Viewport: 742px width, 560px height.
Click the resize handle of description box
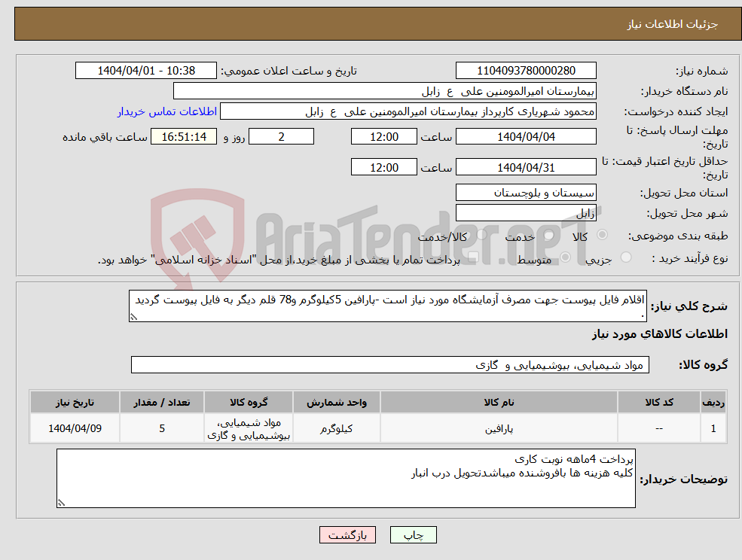(133, 318)
